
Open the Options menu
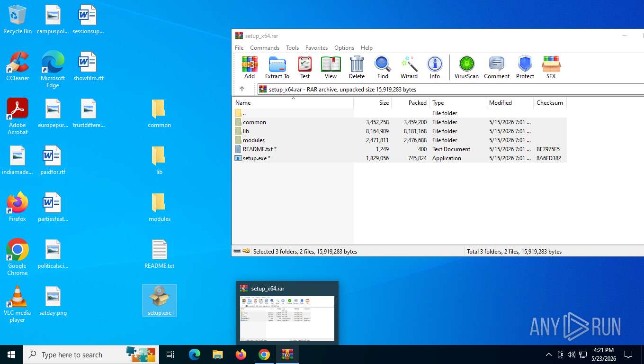(x=344, y=48)
